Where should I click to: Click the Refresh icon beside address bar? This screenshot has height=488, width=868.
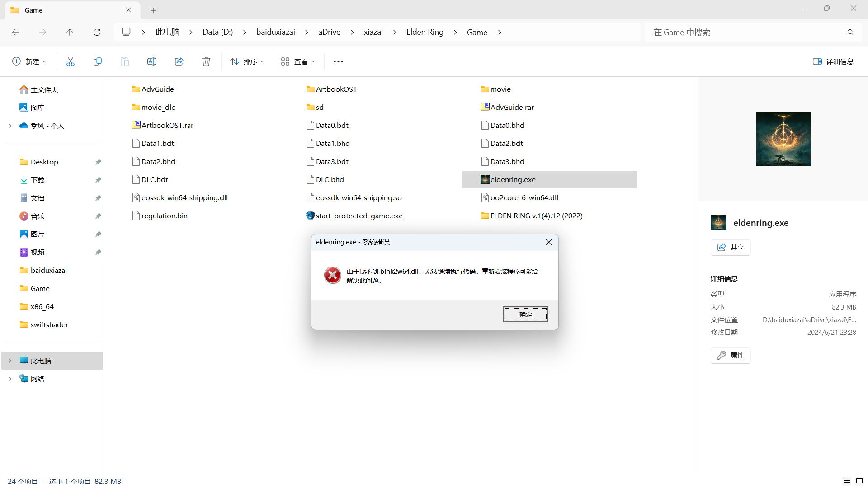click(97, 32)
